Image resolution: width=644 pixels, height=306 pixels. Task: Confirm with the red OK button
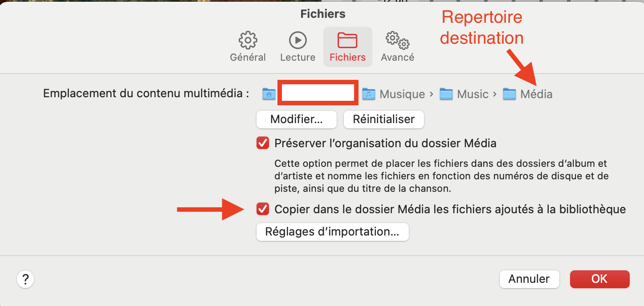[x=599, y=279]
